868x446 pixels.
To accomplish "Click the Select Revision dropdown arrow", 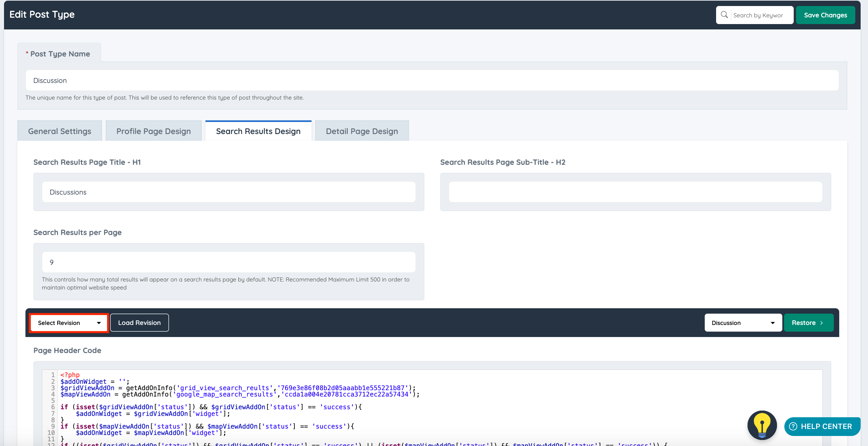I will pos(99,323).
